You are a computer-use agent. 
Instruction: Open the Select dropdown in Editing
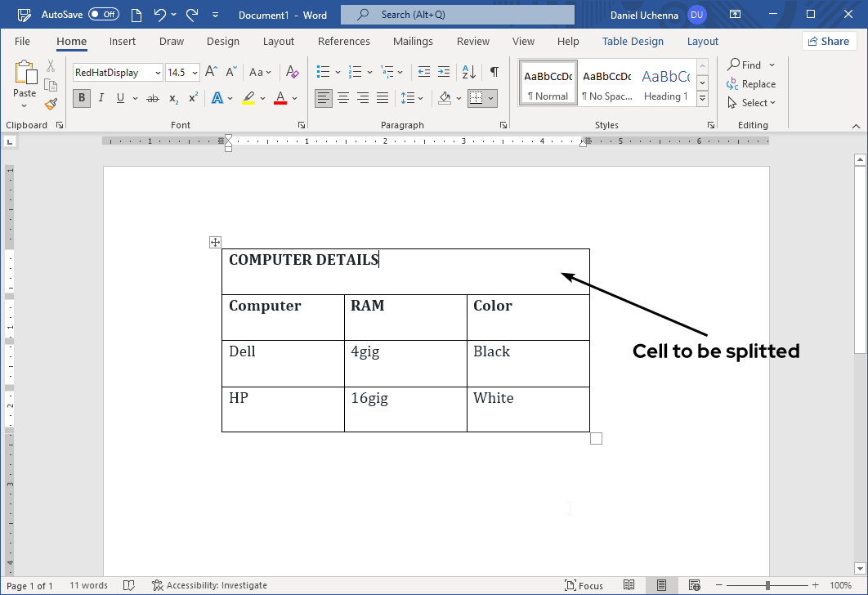pos(752,103)
